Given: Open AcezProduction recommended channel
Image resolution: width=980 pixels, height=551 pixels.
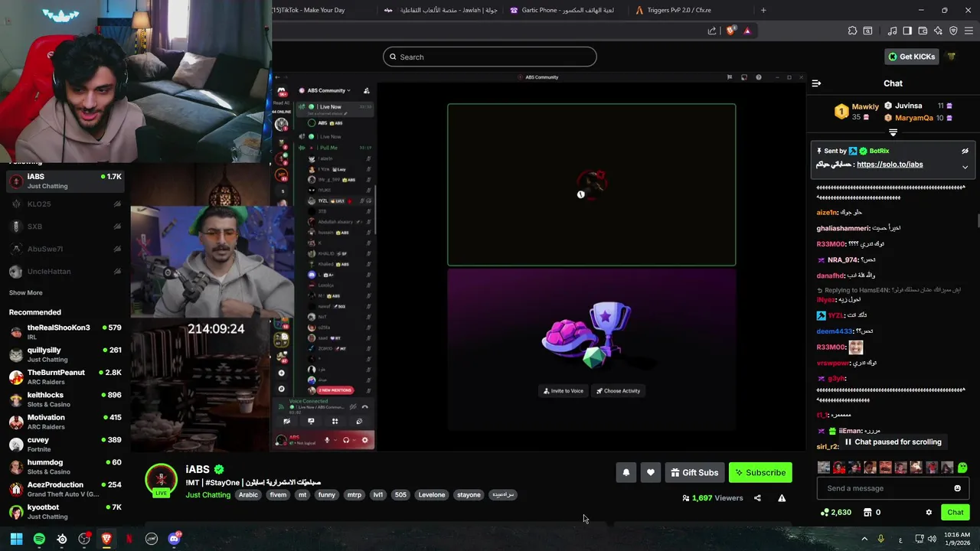Looking at the screenshot, I should pos(64,490).
